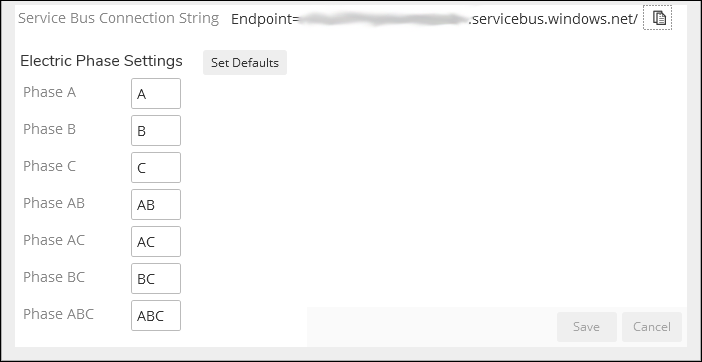Click the Phase ABC text box
This screenshot has width=702, height=362.
coord(156,316)
